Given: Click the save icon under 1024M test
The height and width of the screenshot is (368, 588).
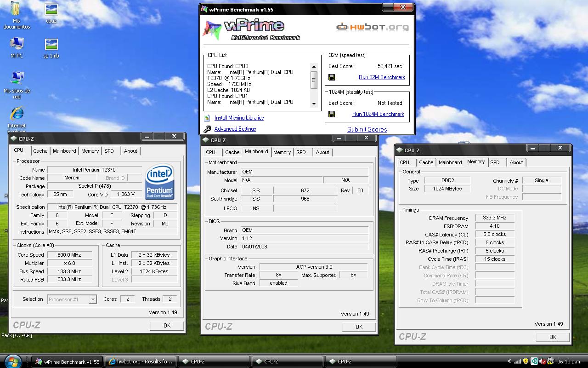Looking at the screenshot, I should point(332,114).
